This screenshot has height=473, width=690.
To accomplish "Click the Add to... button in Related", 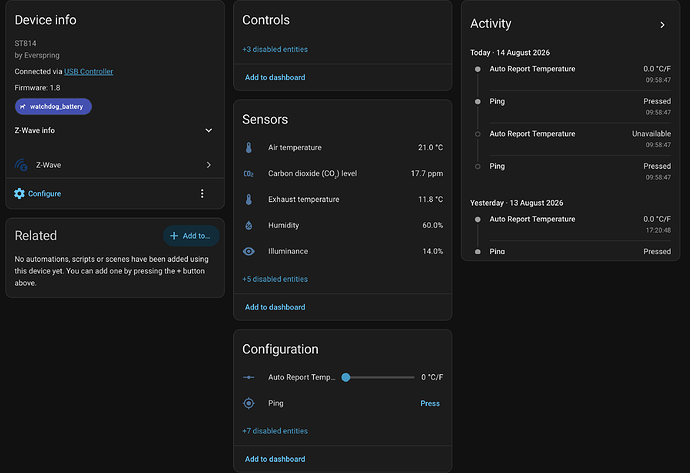I will [191, 236].
